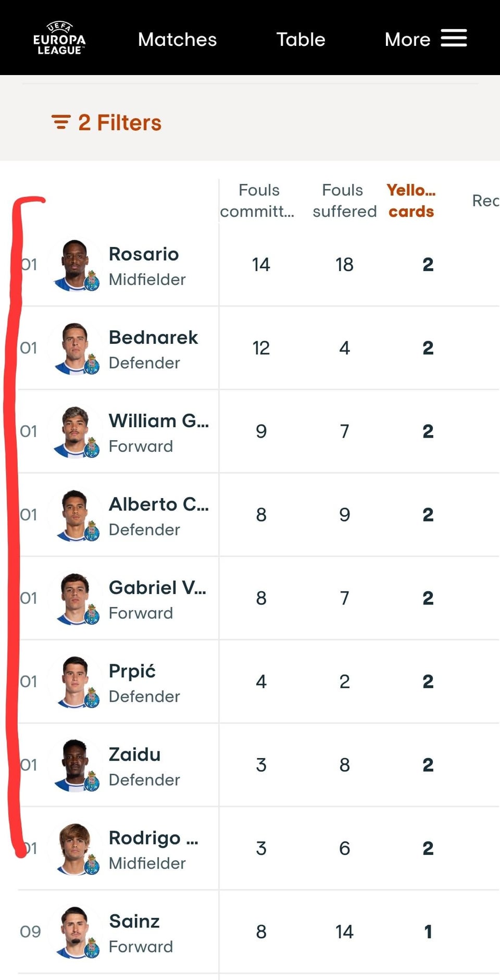Click Rodrigo's player photo

pos(76,848)
